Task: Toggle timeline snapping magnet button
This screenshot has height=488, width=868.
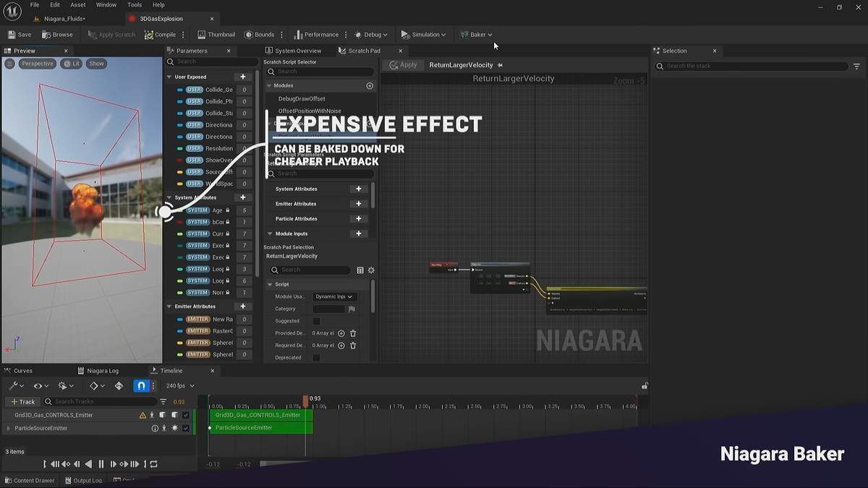Action: [142, 386]
